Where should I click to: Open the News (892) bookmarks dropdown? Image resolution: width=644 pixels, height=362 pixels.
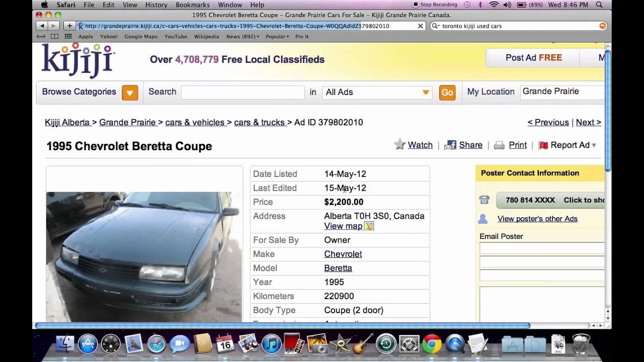(243, 37)
